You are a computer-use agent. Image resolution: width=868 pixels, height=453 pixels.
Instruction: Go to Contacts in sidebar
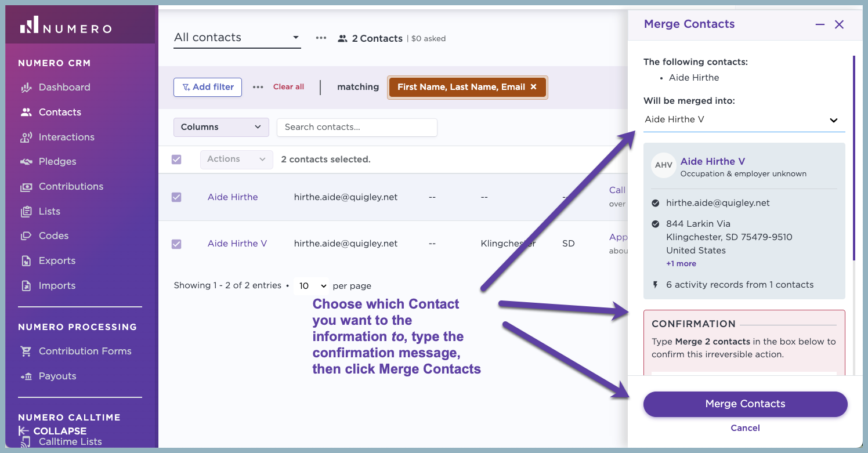(x=60, y=112)
